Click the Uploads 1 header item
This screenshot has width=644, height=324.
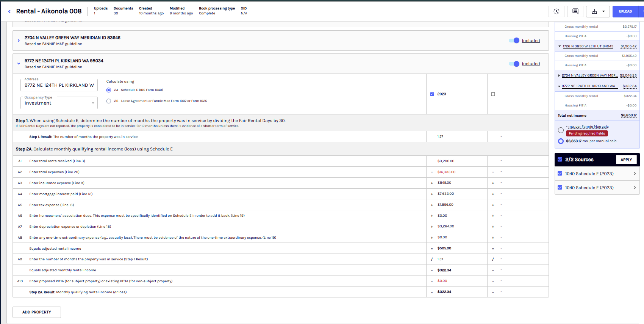tap(101, 11)
